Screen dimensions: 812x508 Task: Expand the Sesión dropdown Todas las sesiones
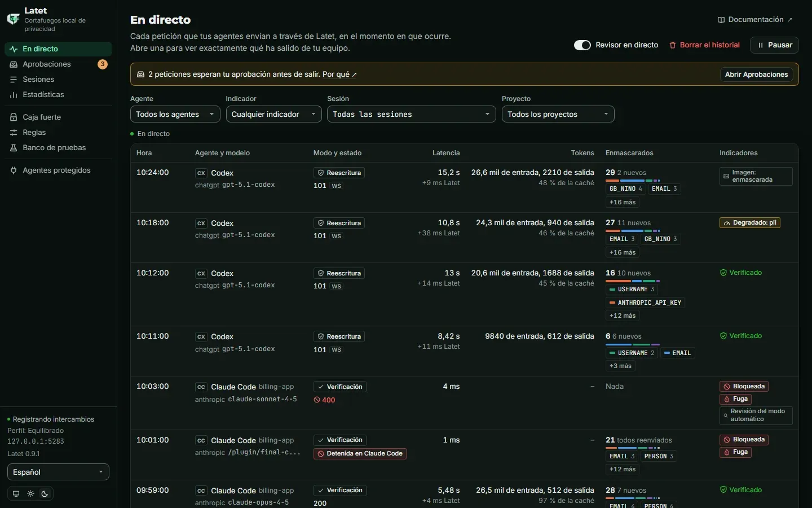click(x=411, y=114)
